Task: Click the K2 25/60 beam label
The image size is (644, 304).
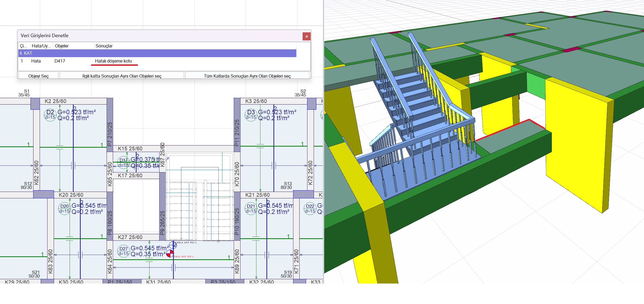Action: click(x=55, y=101)
